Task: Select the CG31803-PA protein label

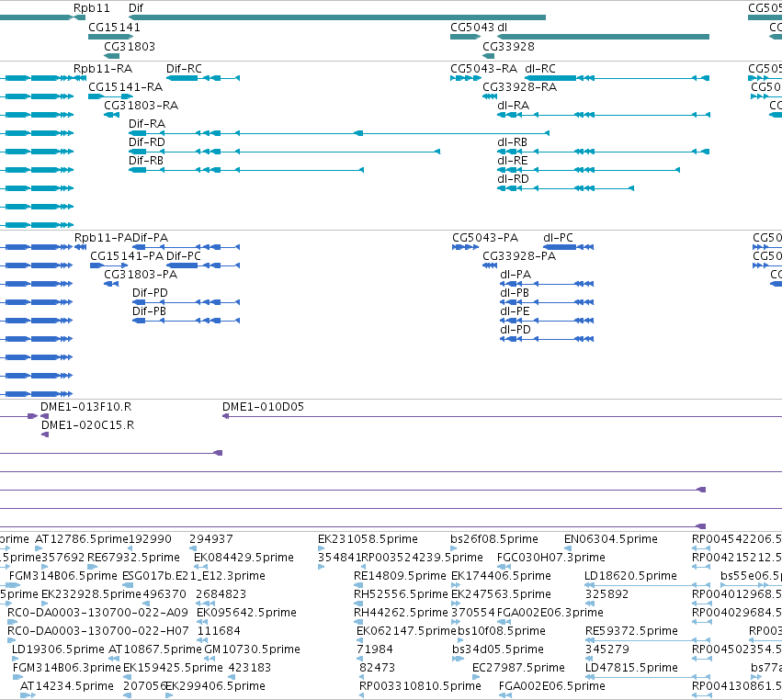Action: click(141, 275)
